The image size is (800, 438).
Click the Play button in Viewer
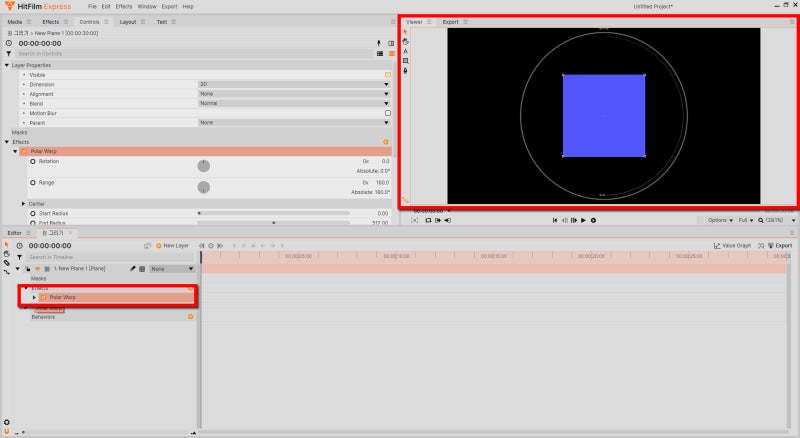click(583, 220)
